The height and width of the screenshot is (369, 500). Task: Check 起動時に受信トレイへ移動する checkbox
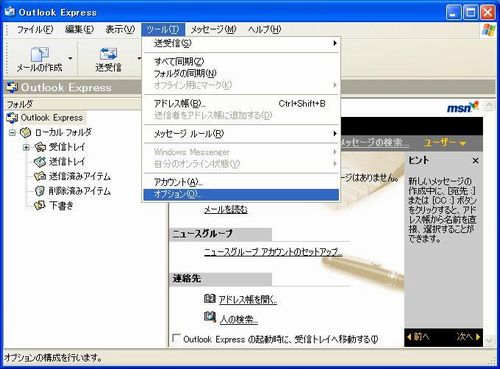[176, 338]
